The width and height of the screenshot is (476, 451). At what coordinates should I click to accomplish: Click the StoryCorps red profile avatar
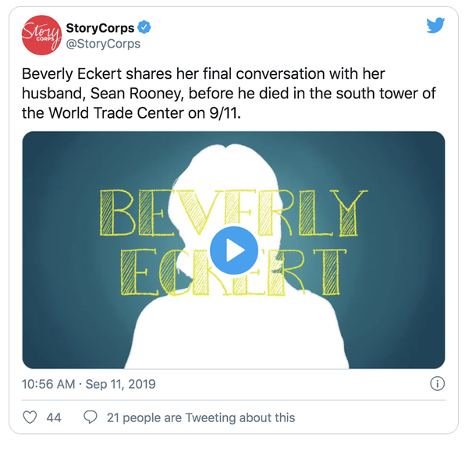41,35
